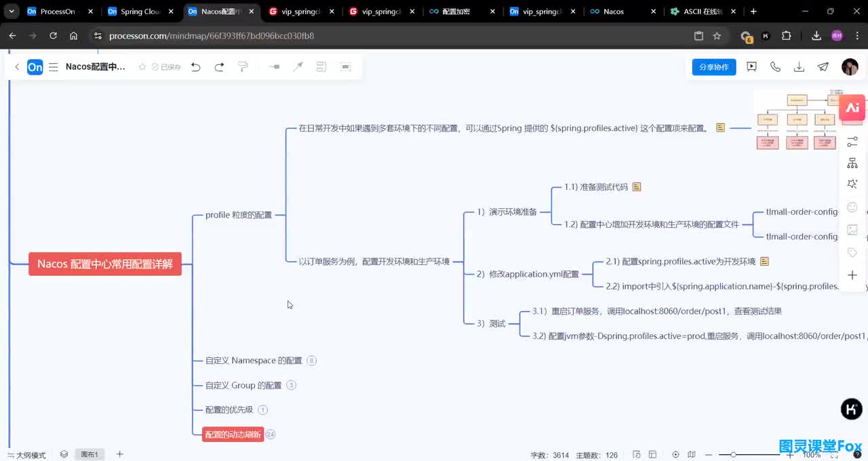Reload the processon.com page

(x=53, y=36)
